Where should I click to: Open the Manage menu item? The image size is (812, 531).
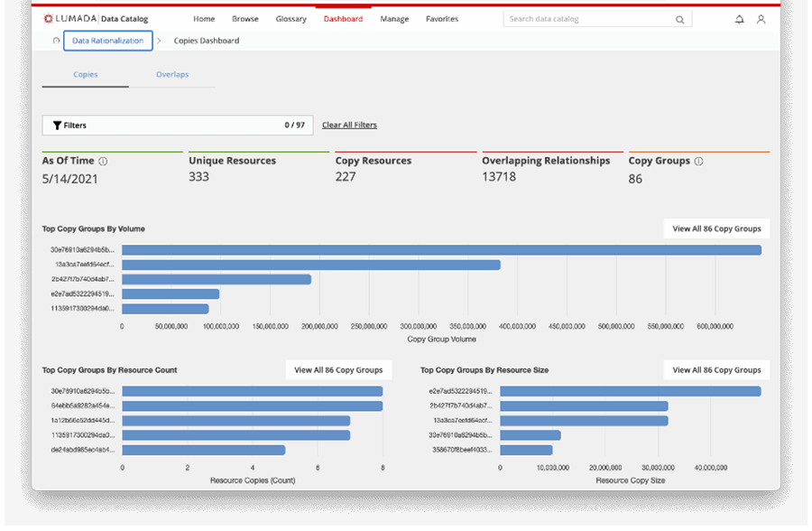394,18
